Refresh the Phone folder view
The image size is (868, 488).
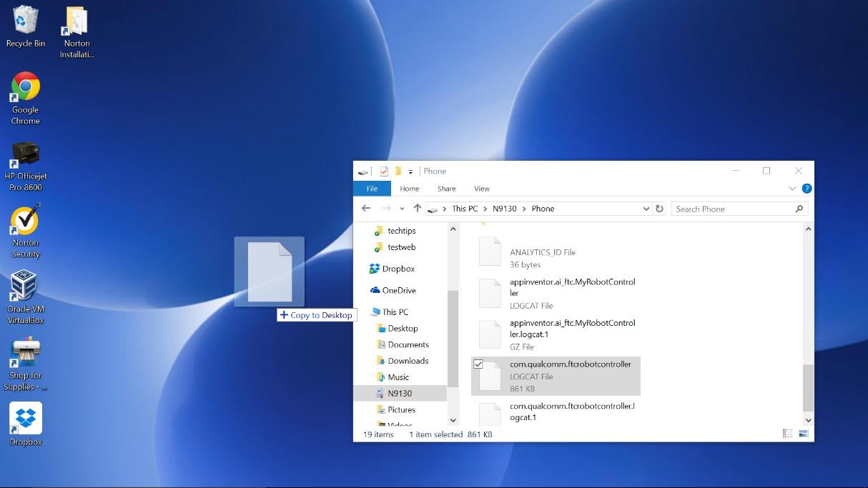point(659,209)
